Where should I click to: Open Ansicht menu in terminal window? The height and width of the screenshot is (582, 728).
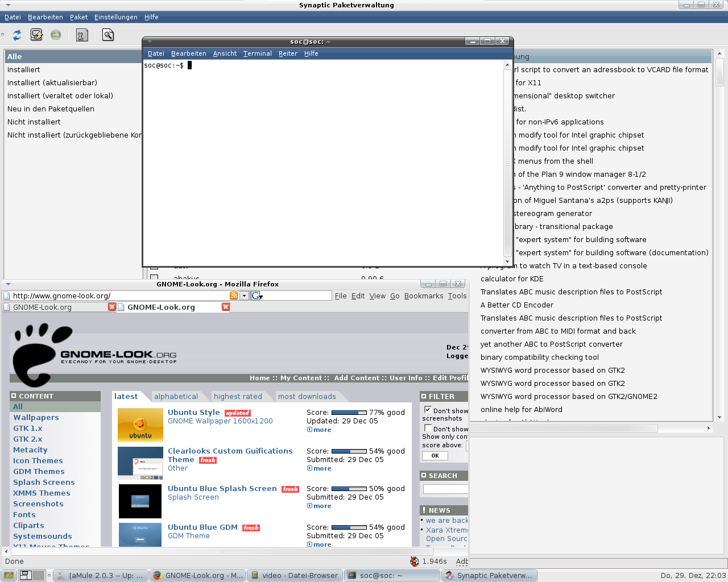tap(225, 53)
